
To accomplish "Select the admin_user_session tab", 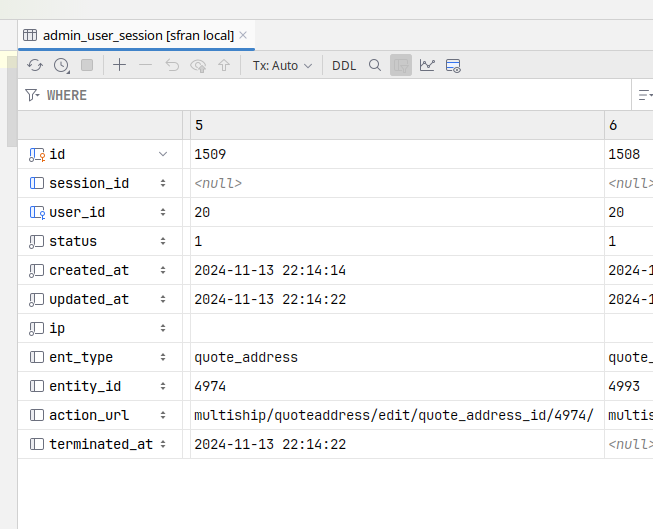I will pos(138,35).
